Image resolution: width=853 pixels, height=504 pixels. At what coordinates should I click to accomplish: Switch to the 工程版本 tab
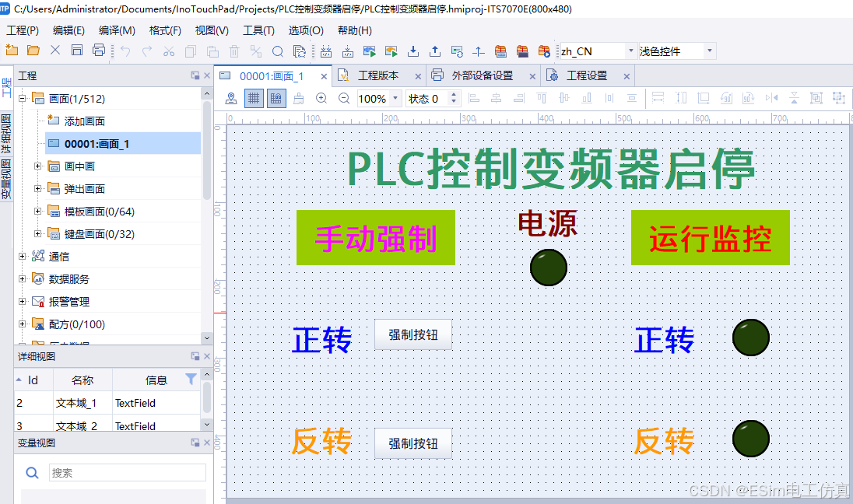tap(377, 75)
